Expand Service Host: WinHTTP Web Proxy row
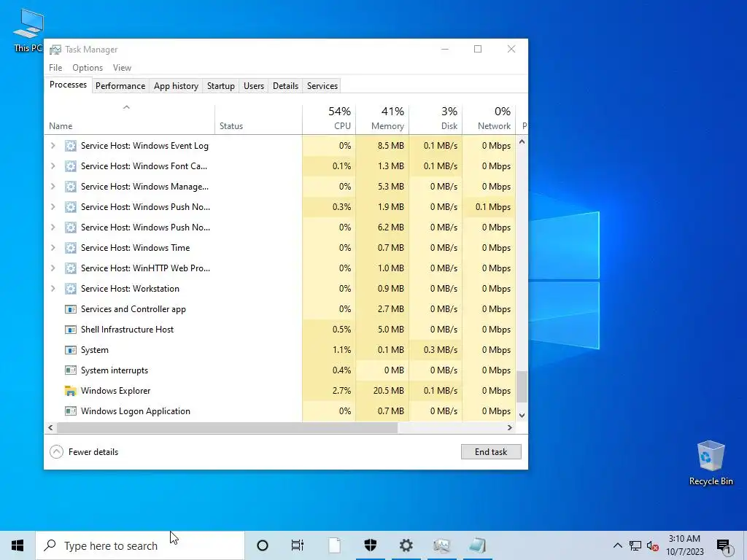This screenshot has height=560, width=747. click(x=53, y=268)
